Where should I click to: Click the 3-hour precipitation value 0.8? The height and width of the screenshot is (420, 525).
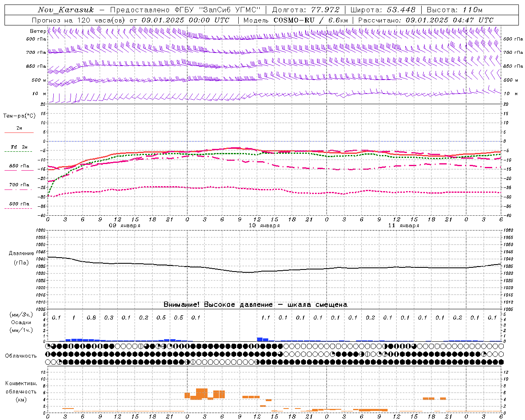(x=91, y=318)
